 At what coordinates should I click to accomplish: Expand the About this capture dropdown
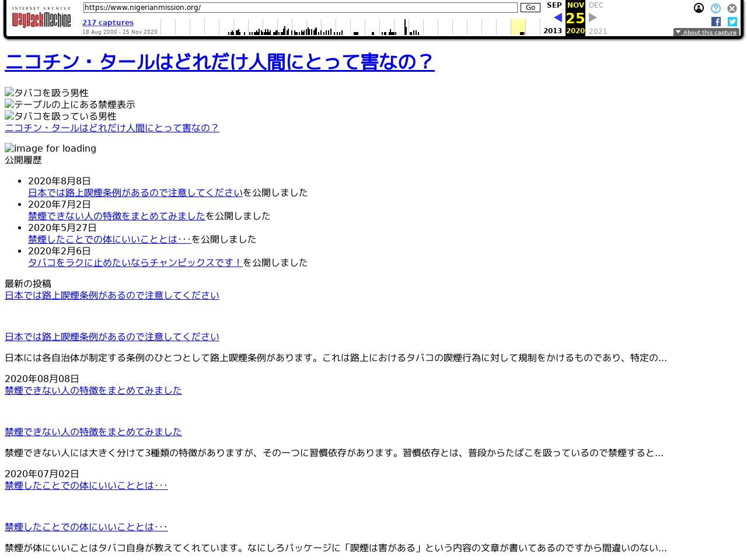point(706,33)
